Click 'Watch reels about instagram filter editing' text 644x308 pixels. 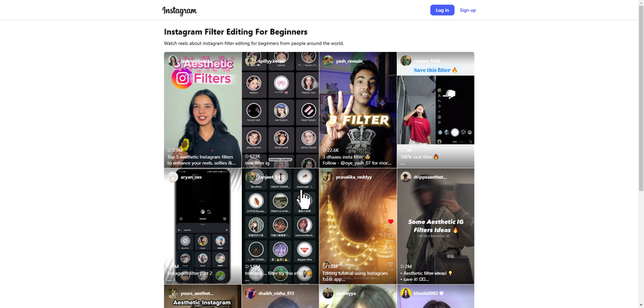pos(254,43)
